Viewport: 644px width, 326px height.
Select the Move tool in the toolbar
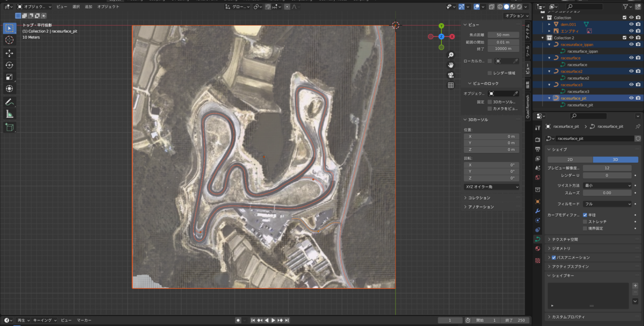coord(10,53)
